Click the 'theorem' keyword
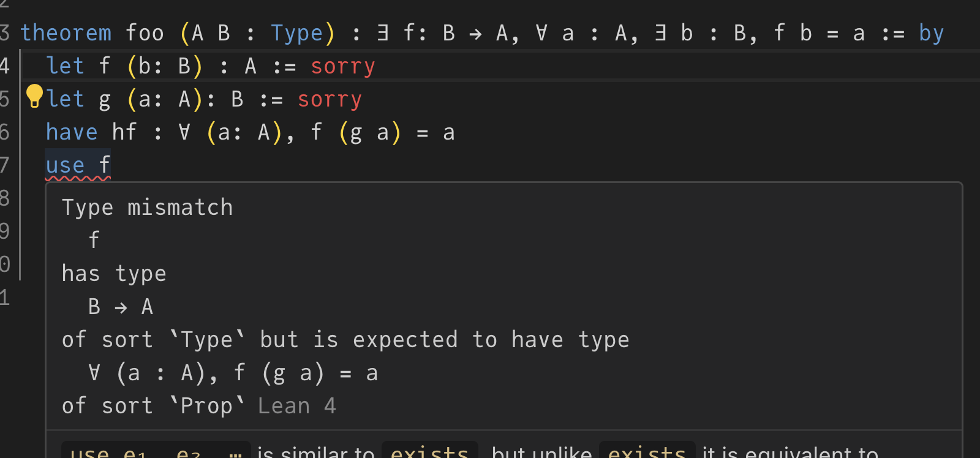Screen dimensions: 980x458 pos(66,33)
